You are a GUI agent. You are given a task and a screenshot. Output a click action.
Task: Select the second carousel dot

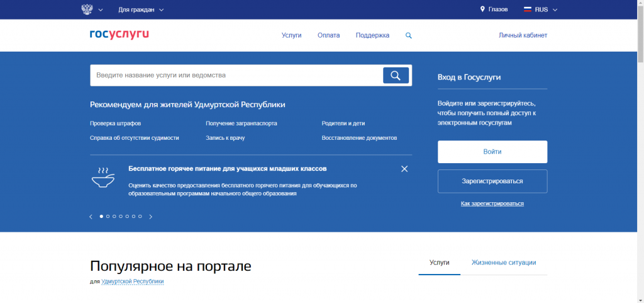tap(108, 216)
